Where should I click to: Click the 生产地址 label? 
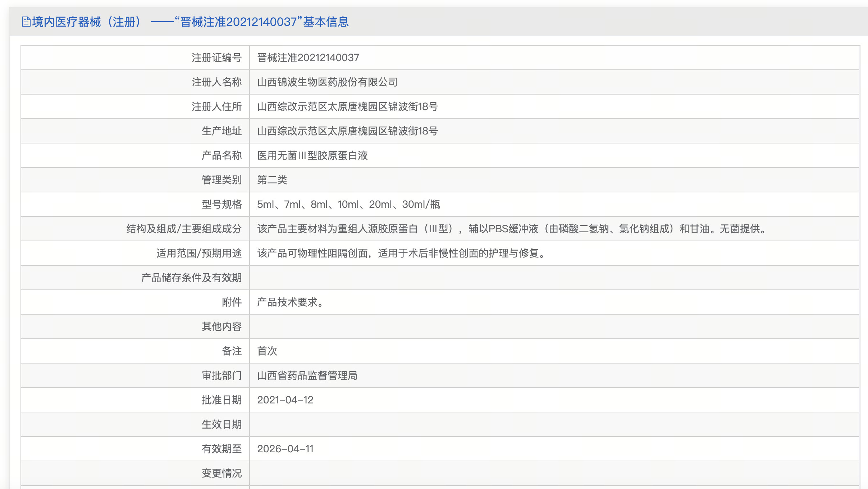click(x=221, y=131)
